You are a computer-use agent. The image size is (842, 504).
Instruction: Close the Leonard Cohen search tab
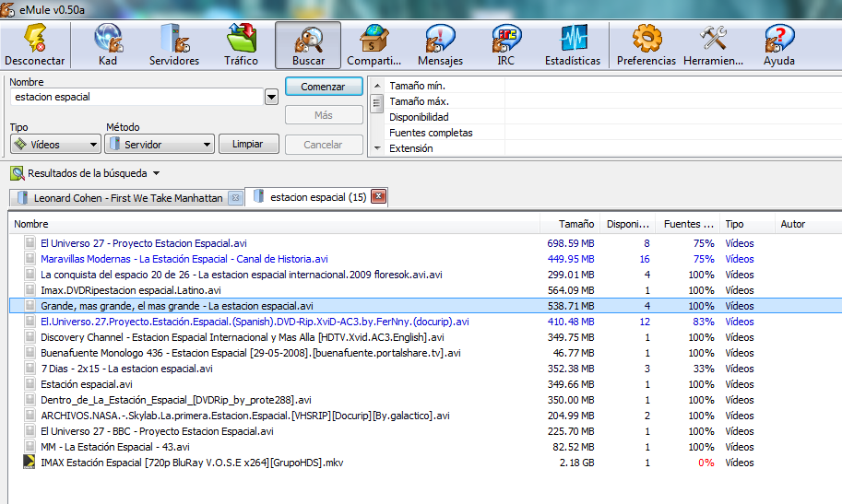click(x=235, y=198)
